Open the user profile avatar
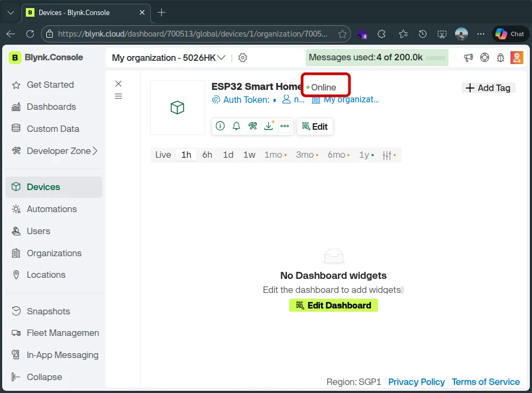Image resolution: width=532 pixels, height=393 pixels. point(516,58)
